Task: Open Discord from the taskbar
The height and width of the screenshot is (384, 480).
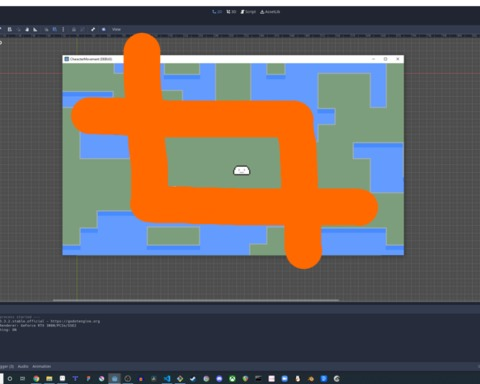Action: [219, 379]
